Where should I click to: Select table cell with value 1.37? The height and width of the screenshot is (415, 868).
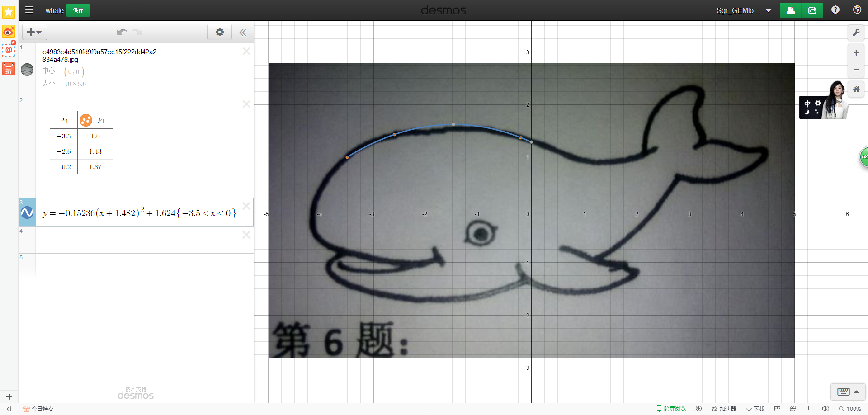pos(95,167)
